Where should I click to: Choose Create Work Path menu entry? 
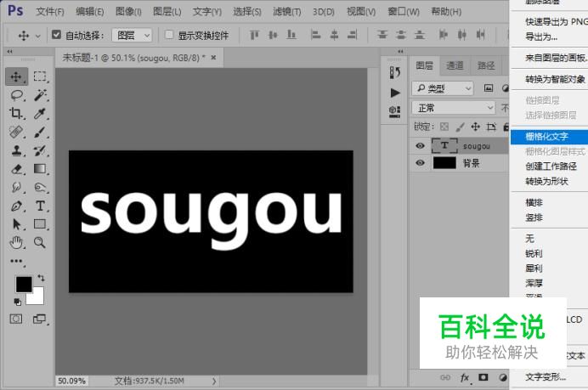pyautogui.click(x=549, y=167)
